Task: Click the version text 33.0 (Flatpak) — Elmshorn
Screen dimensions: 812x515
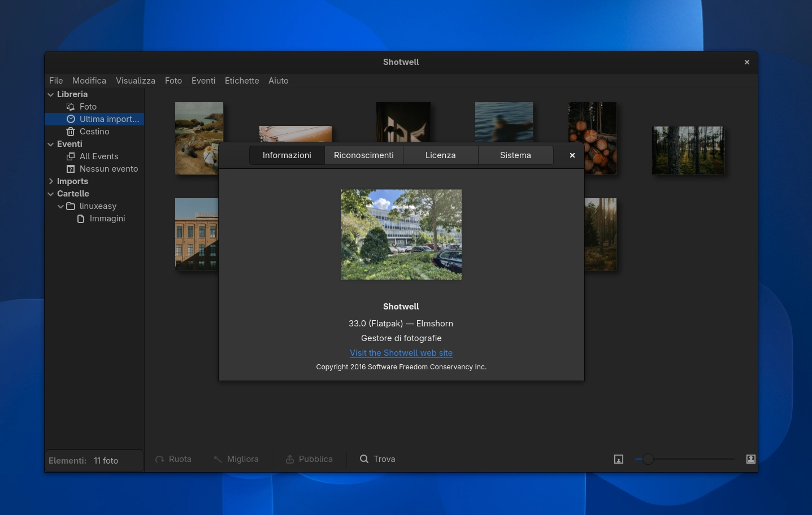Action: (x=401, y=324)
